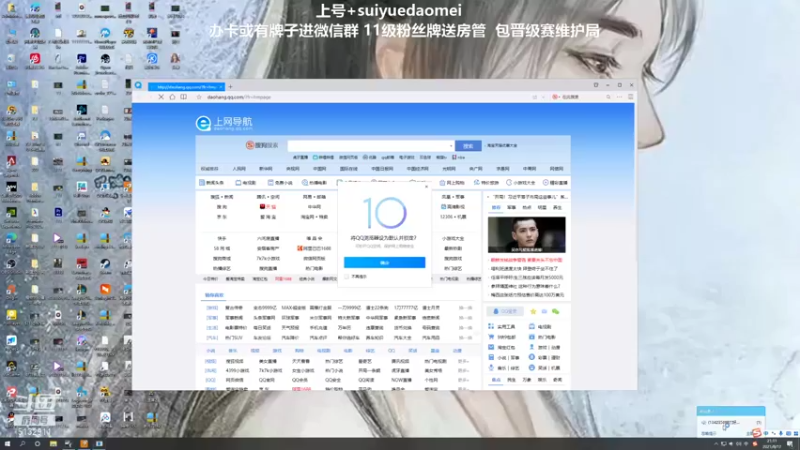The width and height of the screenshot is (800, 450).
Task: Click the browser address bar
Action: pyautogui.click(x=362, y=97)
